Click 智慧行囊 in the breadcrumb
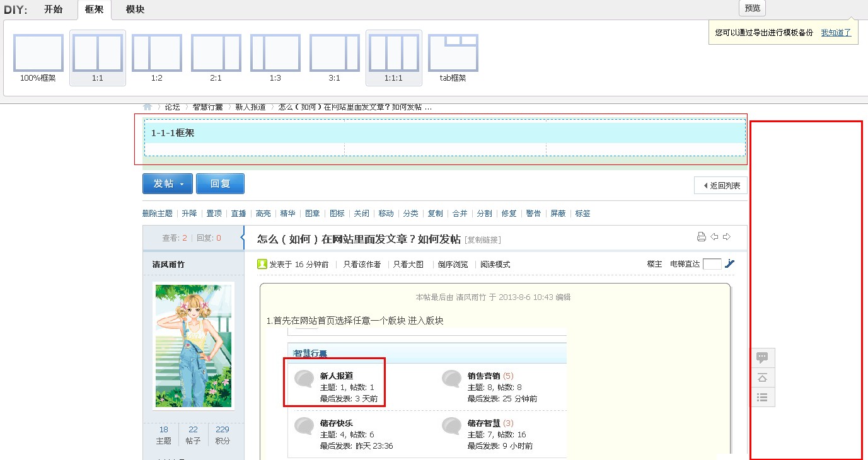 coord(207,107)
